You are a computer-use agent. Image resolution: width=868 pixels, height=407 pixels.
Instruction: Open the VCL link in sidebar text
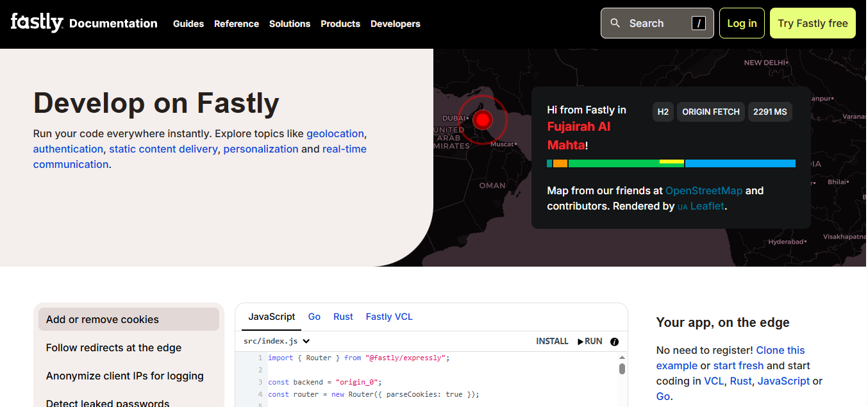[x=714, y=381]
